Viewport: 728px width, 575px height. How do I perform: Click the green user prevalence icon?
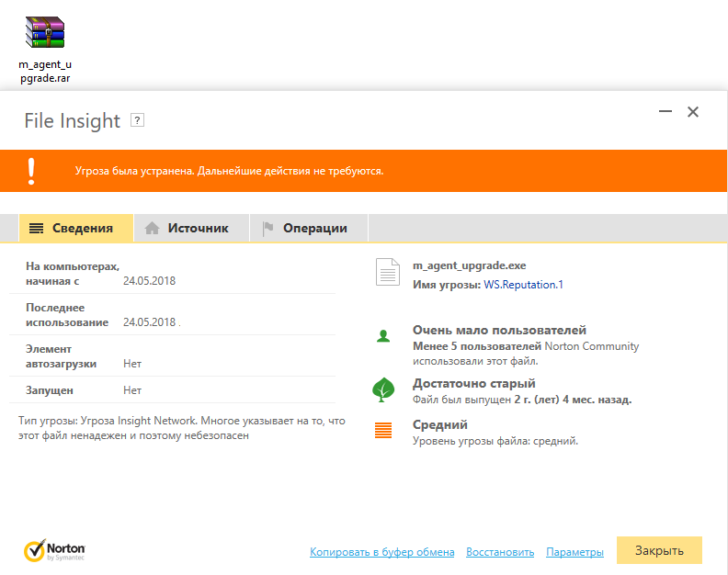[x=383, y=336]
